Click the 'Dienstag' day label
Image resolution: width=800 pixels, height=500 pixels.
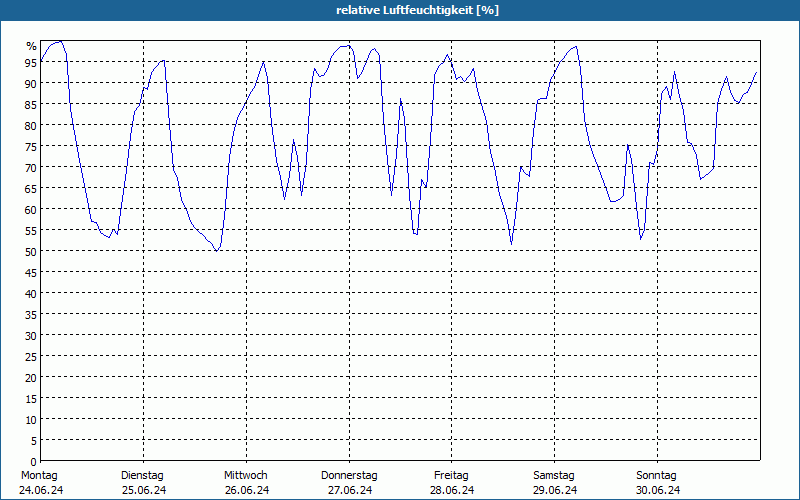coord(142,476)
